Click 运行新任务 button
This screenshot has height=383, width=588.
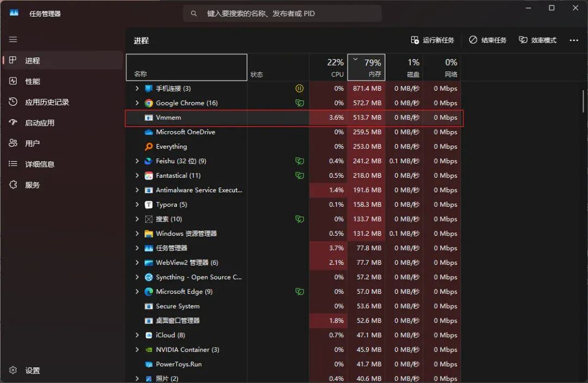[432, 40]
